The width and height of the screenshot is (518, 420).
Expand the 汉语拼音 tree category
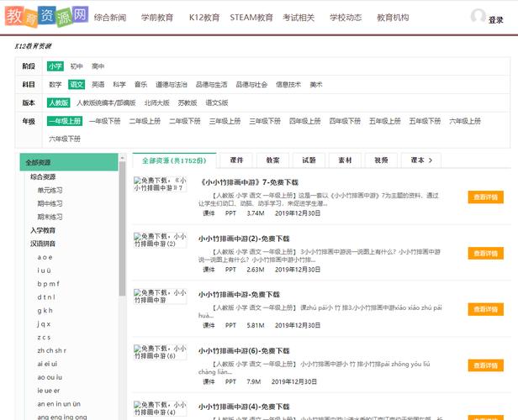tap(43, 244)
